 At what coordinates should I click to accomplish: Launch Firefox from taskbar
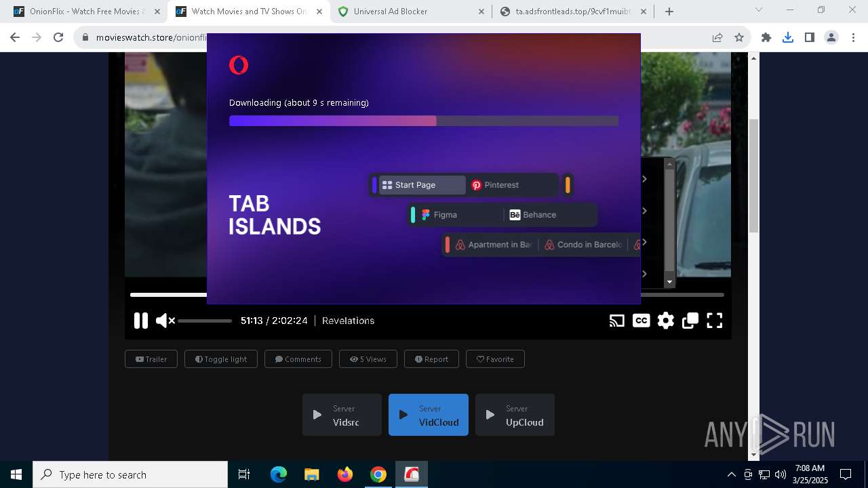[345, 474]
